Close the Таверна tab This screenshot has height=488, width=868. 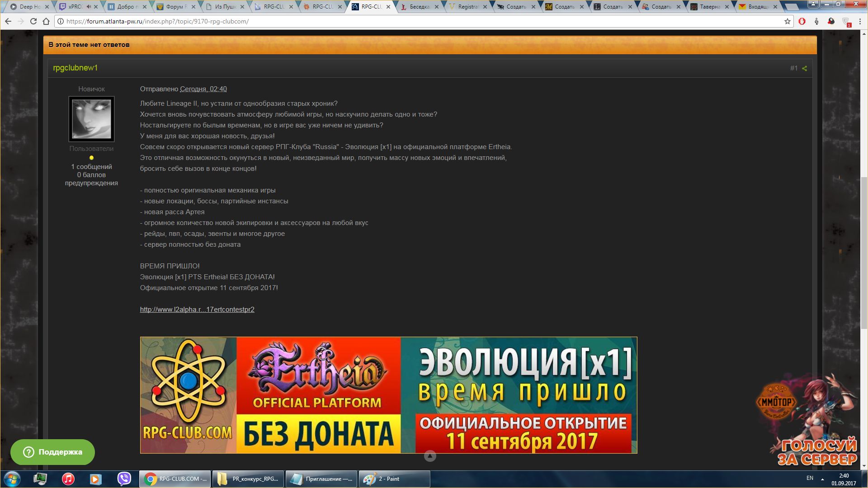point(726,7)
